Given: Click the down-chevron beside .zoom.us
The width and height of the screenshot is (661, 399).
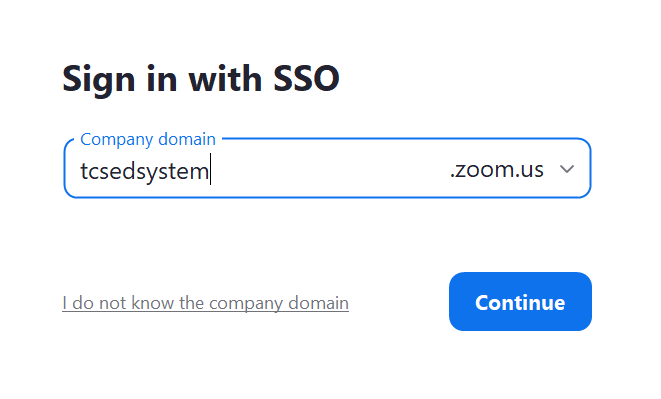Looking at the screenshot, I should tap(567, 169).
